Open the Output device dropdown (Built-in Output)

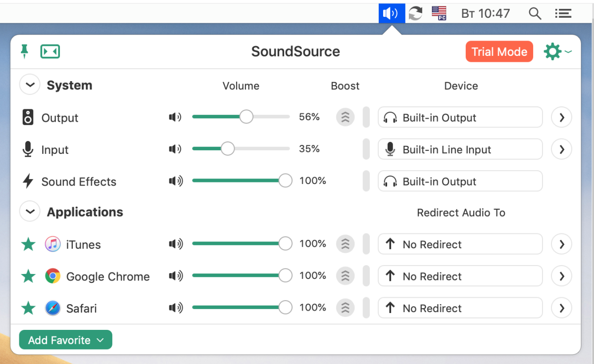[460, 117]
